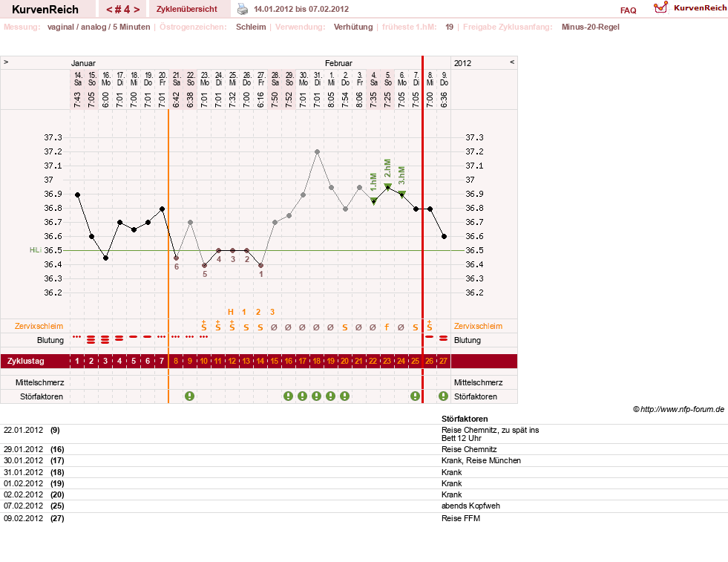This screenshot has width=728, height=562.
Task: Click the temperature point at 37.2 on day 18
Action: click(x=317, y=152)
